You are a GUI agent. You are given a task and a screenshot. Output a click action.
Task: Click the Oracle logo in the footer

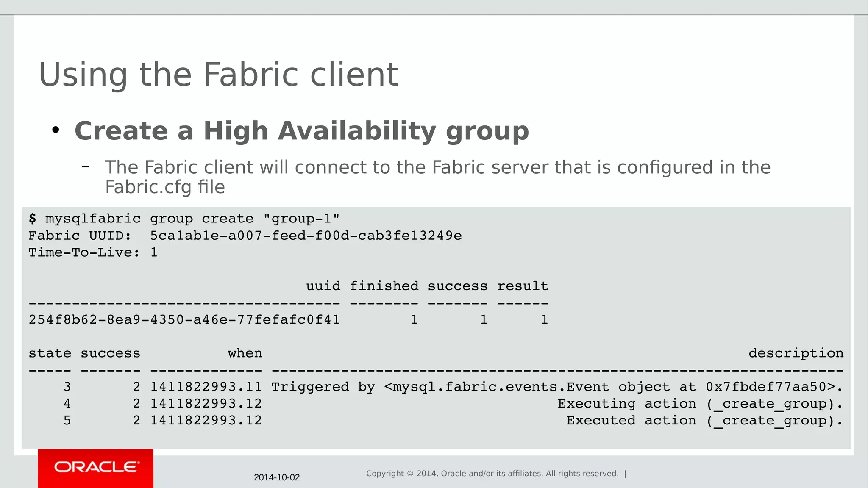[96, 468]
